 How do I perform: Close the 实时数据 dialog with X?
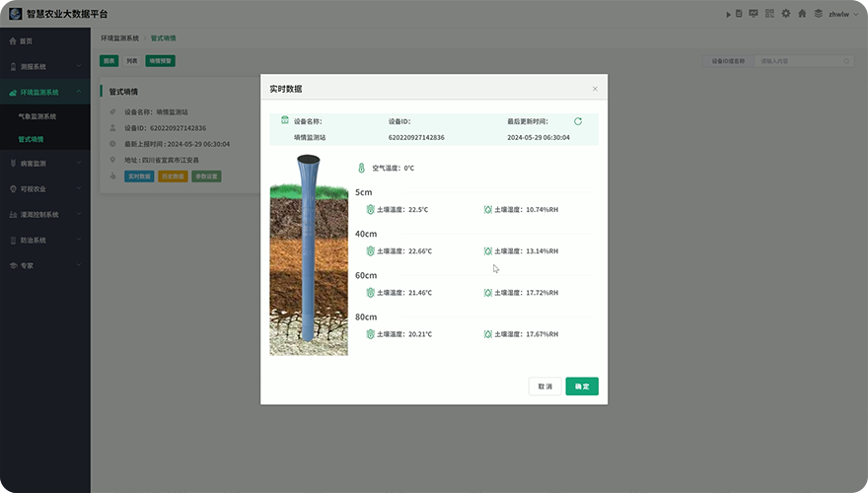(x=595, y=89)
